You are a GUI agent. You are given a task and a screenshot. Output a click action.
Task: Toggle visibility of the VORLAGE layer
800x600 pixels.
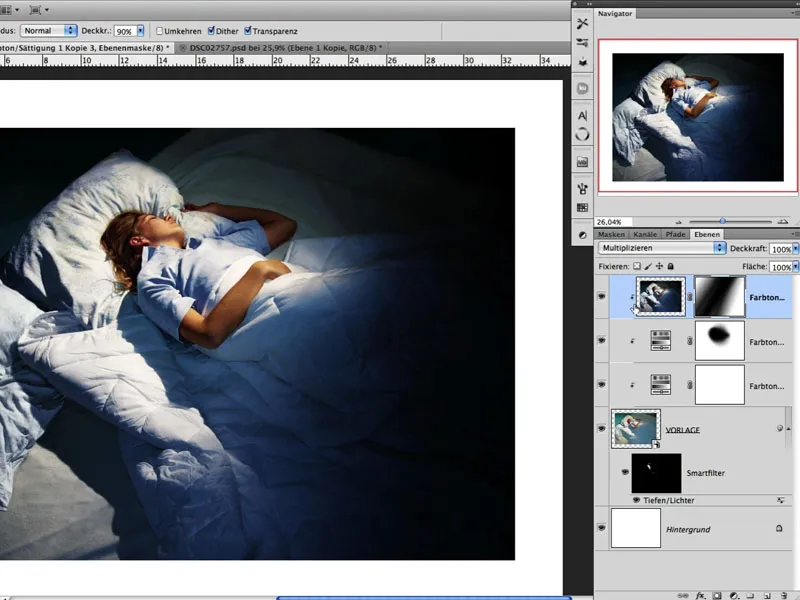pos(602,426)
